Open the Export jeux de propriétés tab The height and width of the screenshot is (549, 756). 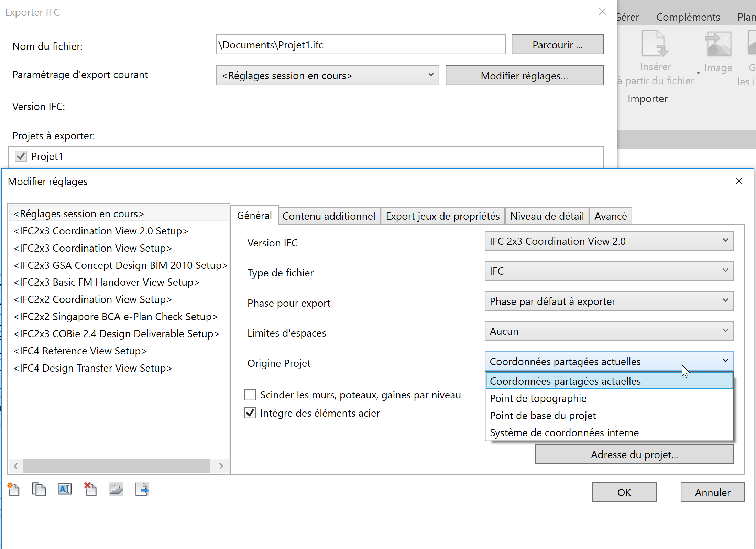click(442, 216)
